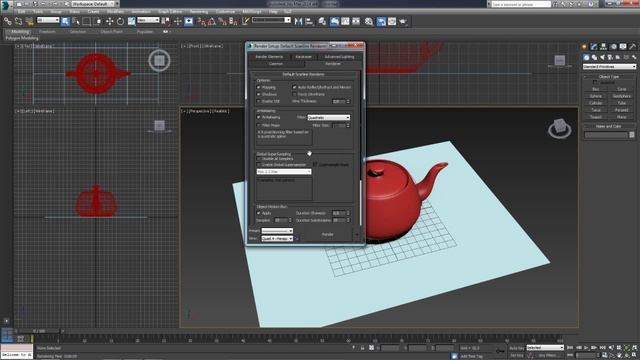This screenshot has width=640, height=360.
Task: Enable the Enable SSE checkbox
Action: [x=258, y=101]
